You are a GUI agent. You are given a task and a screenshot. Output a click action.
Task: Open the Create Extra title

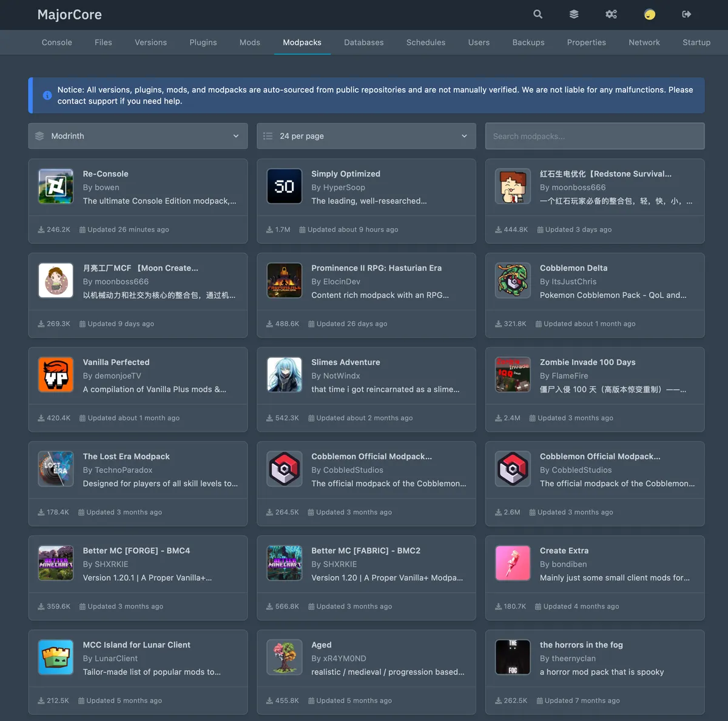tap(564, 550)
